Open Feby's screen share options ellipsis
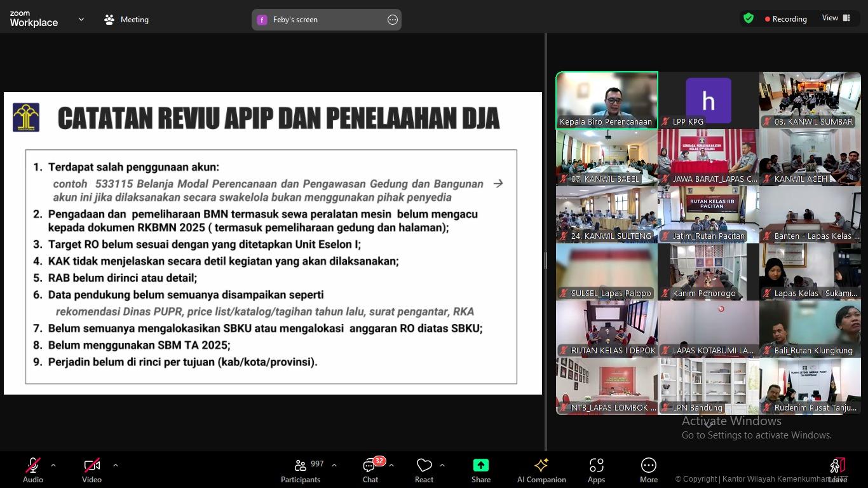This screenshot has width=868, height=488. 393,20
